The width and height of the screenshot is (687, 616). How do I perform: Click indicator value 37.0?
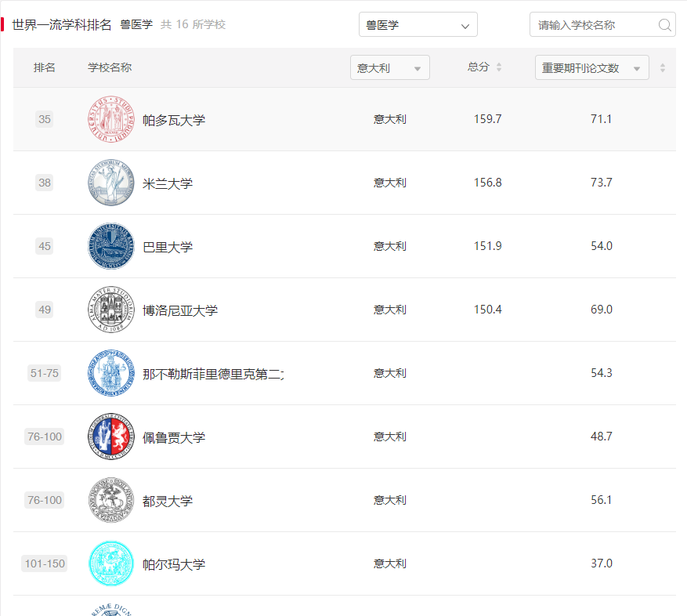coord(601,563)
